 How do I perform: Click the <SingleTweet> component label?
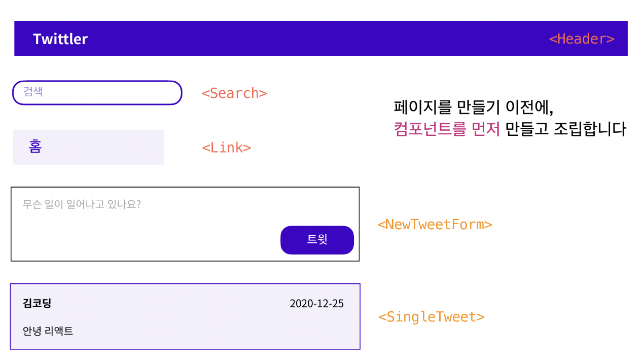click(431, 316)
